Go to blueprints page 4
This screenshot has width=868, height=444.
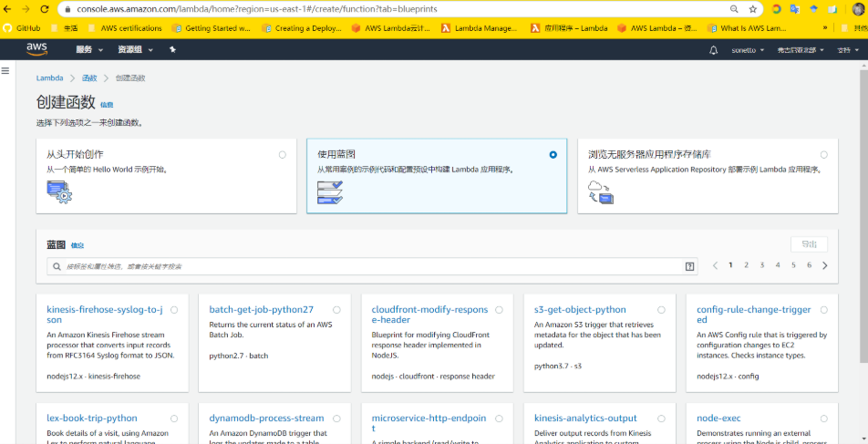pos(778,265)
